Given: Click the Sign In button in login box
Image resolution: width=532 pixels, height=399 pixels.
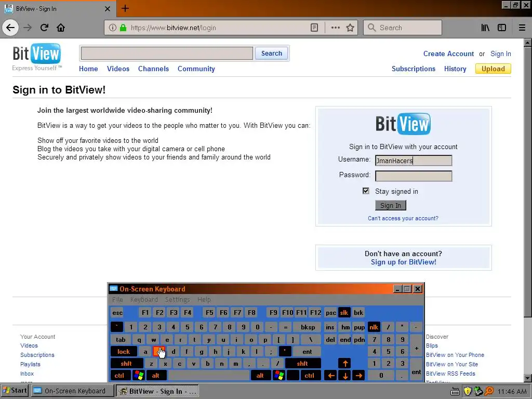Looking at the screenshot, I should pos(391,205).
